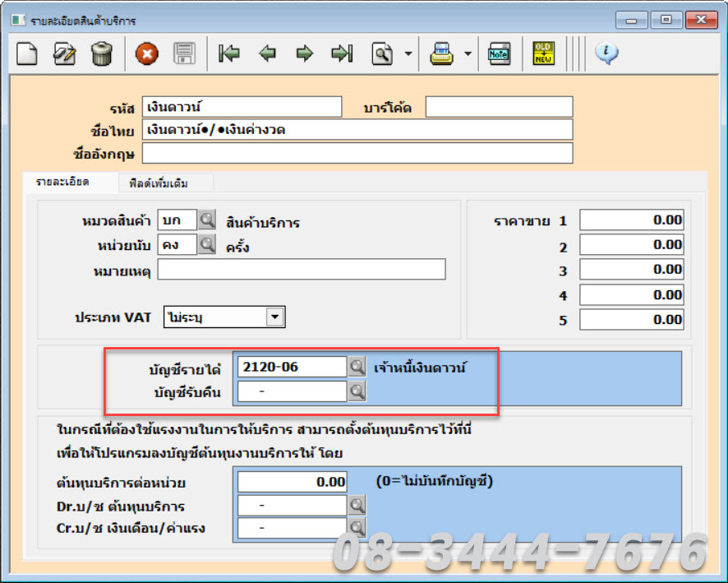
Task: Click the เจ้าหนี้เงินดาวน์ account name text
Action: pos(419,368)
